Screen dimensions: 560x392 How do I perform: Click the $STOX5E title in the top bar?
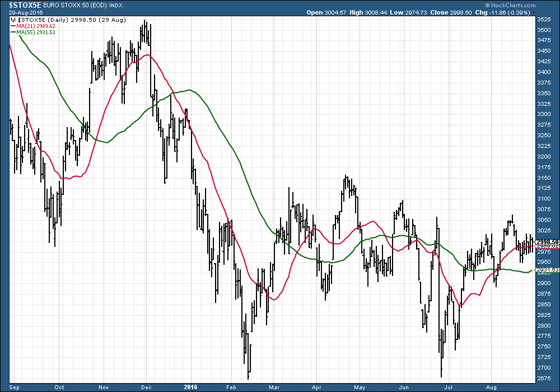pos(24,4)
